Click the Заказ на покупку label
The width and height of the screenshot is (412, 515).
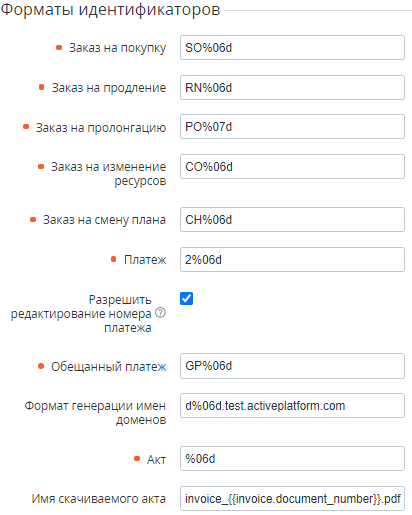pos(117,48)
